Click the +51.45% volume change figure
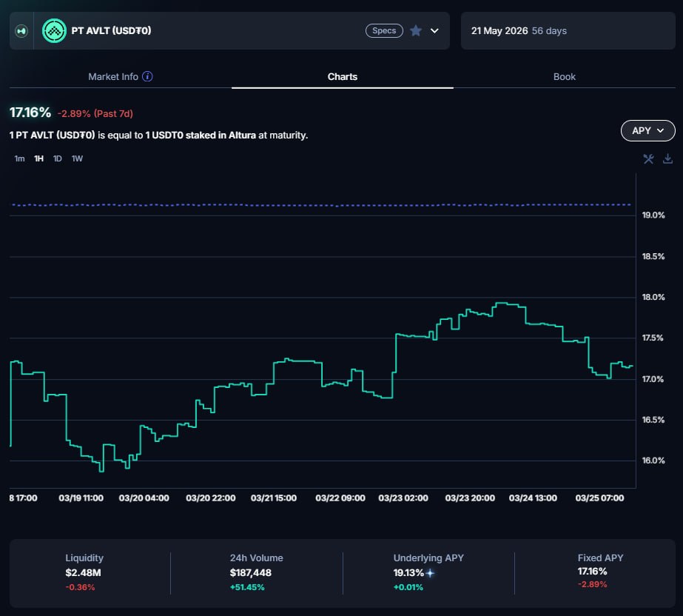The width and height of the screenshot is (683, 616). pyautogui.click(x=247, y=587)
